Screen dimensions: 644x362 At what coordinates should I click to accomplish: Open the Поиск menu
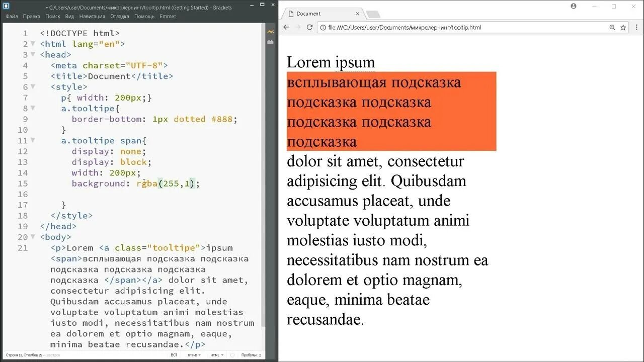(x=53, y=16)
